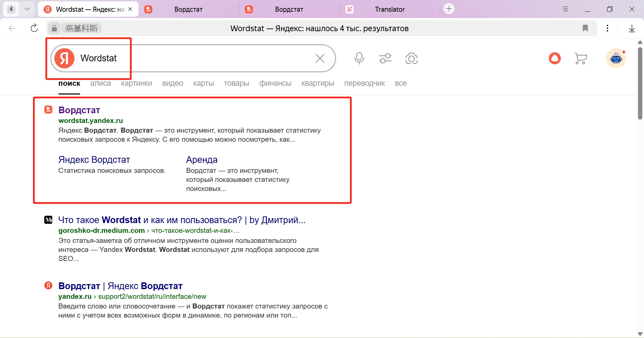Screen dimensions: 644x338
Task: Open the browser three-dot menu
Action: tap(607, 28)
